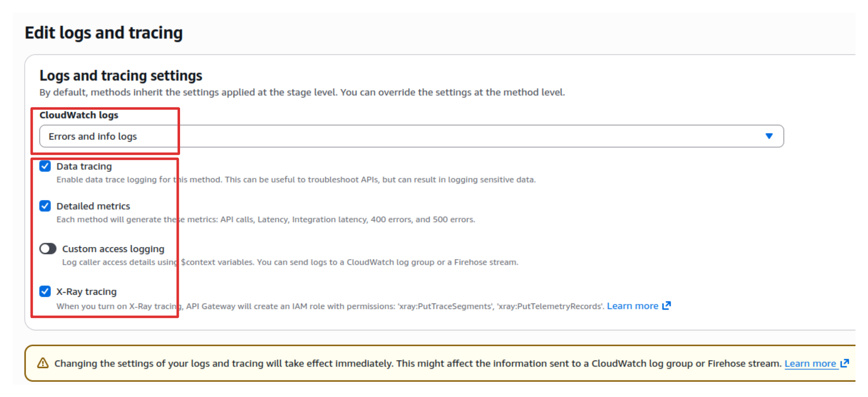Screen dimensions: 868x397
Task: Uncheck the Data tracing checkbox
Action: click(45, 166)
